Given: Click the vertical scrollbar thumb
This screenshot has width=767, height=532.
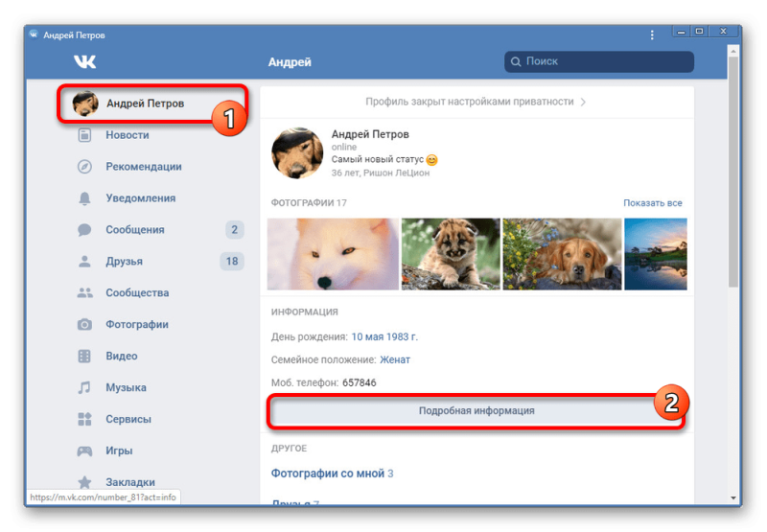Looking at the screenshot, I should 732,172.
